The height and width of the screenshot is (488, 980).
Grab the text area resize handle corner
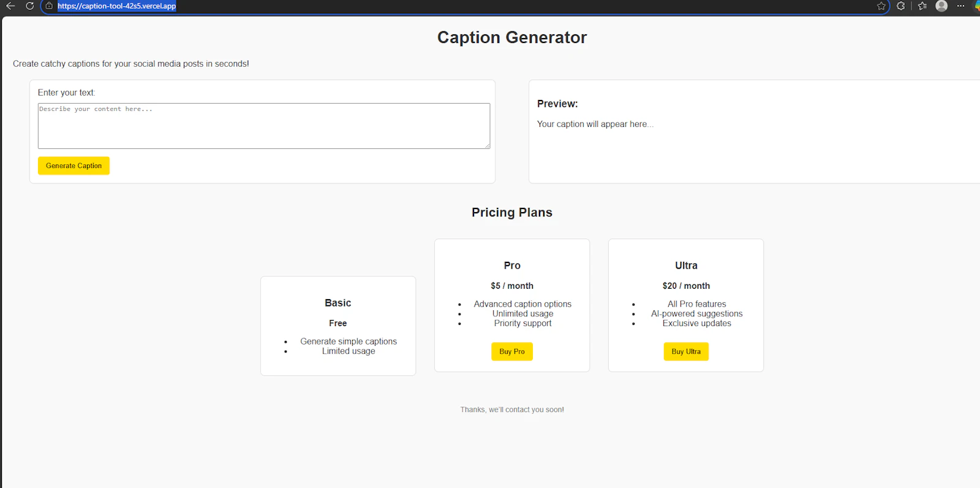[488, 146]
